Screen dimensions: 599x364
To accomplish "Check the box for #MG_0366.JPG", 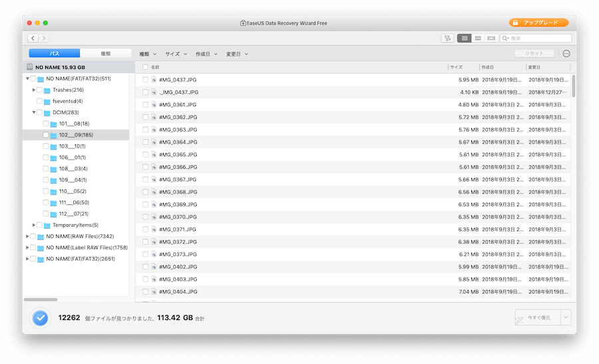I will [145, 167].
